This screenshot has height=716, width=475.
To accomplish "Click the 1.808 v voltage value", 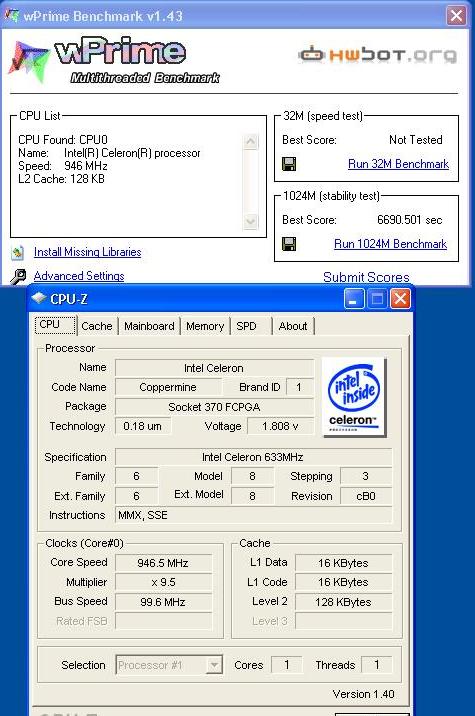I will click(280, 426).
